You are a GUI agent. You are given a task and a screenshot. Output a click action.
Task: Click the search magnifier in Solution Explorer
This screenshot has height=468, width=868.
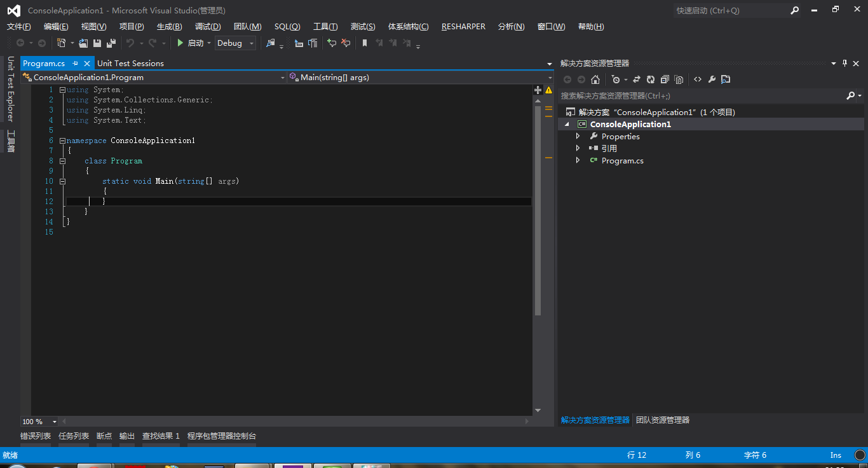coord(851,95)
